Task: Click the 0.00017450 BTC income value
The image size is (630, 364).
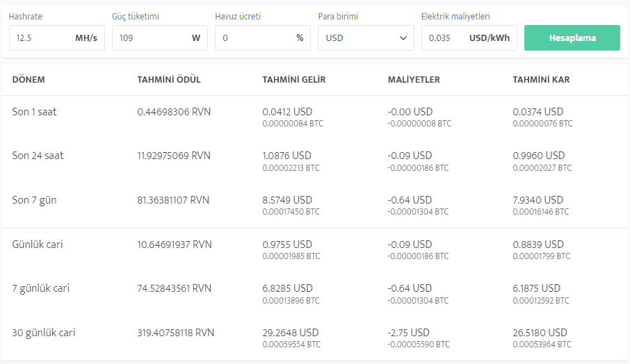Action: [291, 212]
